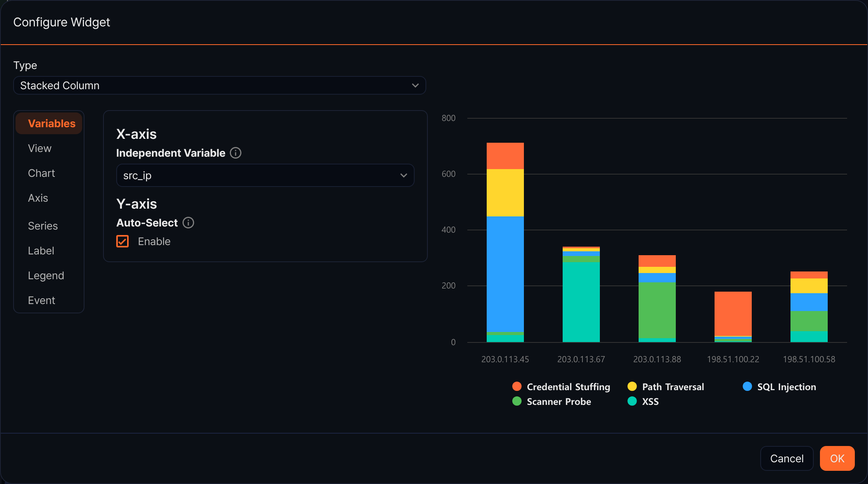Toggle SQL Injection legend swatch
The image size is (868, 484).
747,386
